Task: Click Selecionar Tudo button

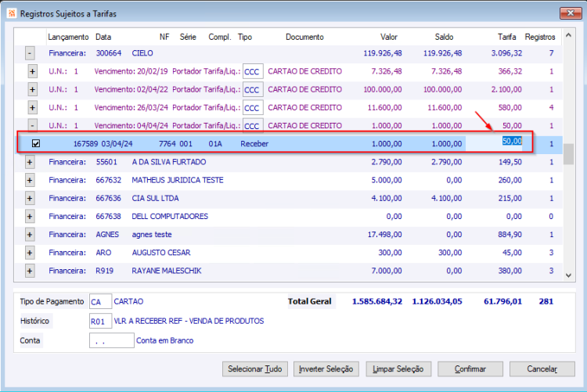Action: (255, 369)
